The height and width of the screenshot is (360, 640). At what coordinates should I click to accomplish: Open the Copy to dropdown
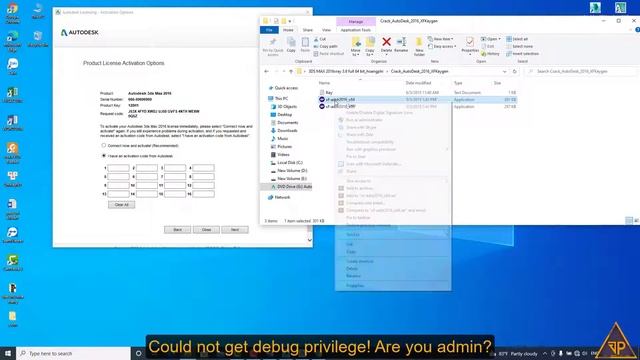[x=370, y=53]
